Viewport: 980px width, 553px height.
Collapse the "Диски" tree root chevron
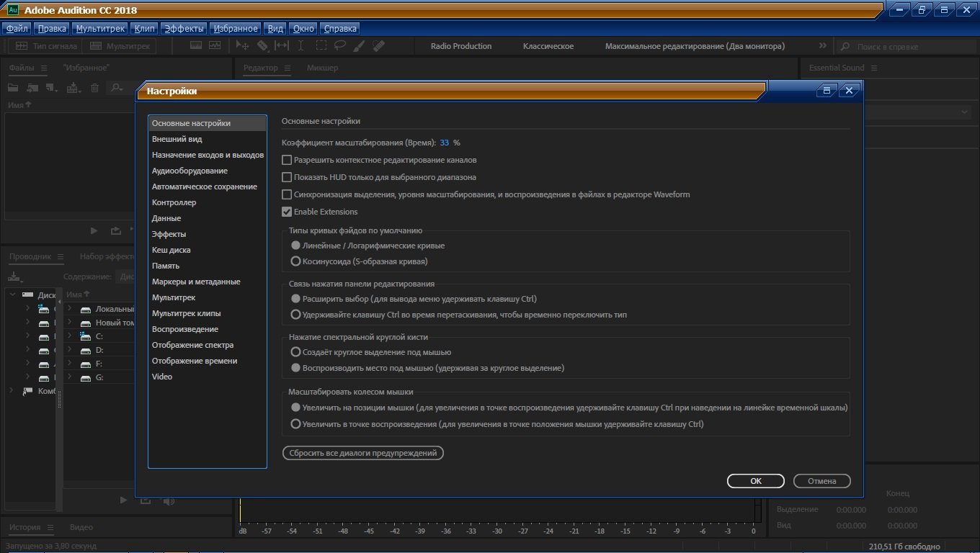pyautogui.click(x=12, y=295)
